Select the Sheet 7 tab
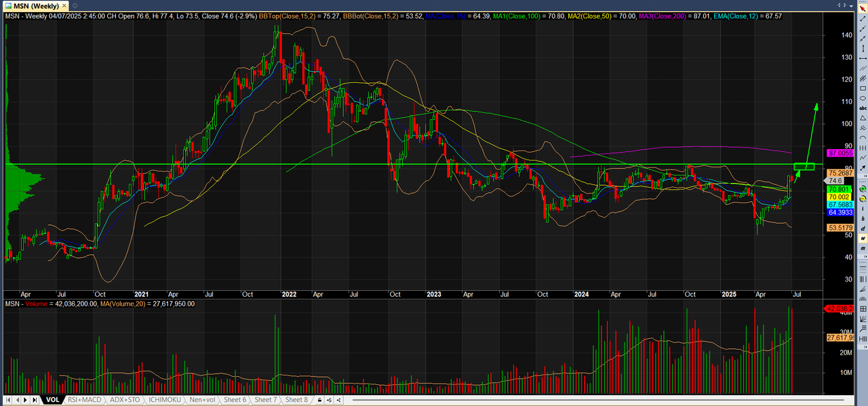 (266, 400)
